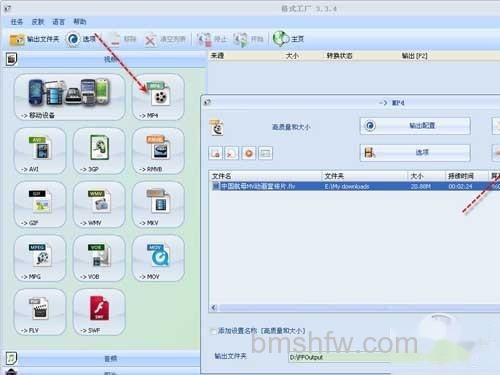Viewport: 500px width, 375px height.
Task: Choose the -> RMVB conversion tile
Action: (x=158, y=151)
